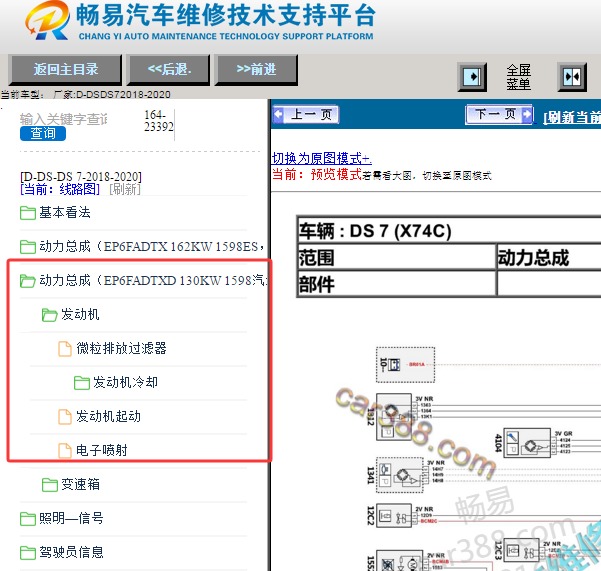Click folder icon beside 驾驶员信息
Screen dimensions: 601x571
28,553
